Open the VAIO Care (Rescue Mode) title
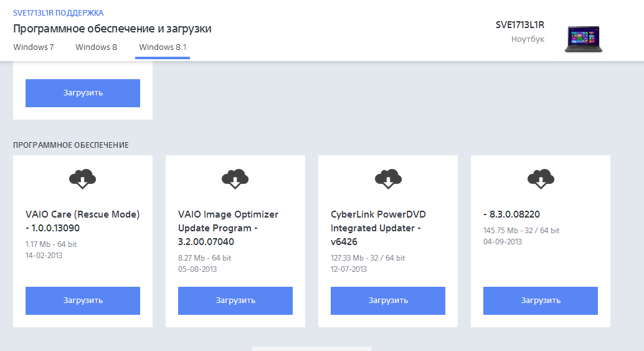The image size is (644, 351). pos(82,221)
